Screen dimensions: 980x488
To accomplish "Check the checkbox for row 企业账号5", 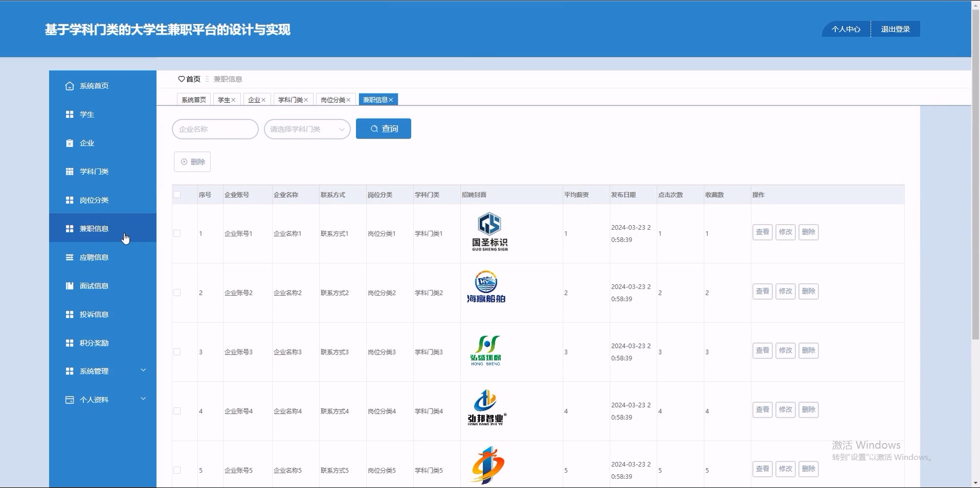I will (x=177, y=470).
